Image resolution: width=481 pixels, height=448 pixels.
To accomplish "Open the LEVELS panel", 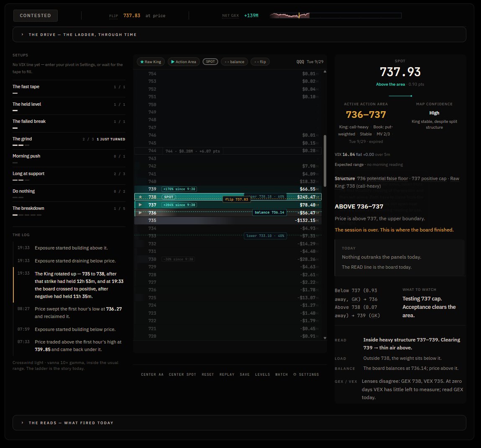I will coord(262,374).
